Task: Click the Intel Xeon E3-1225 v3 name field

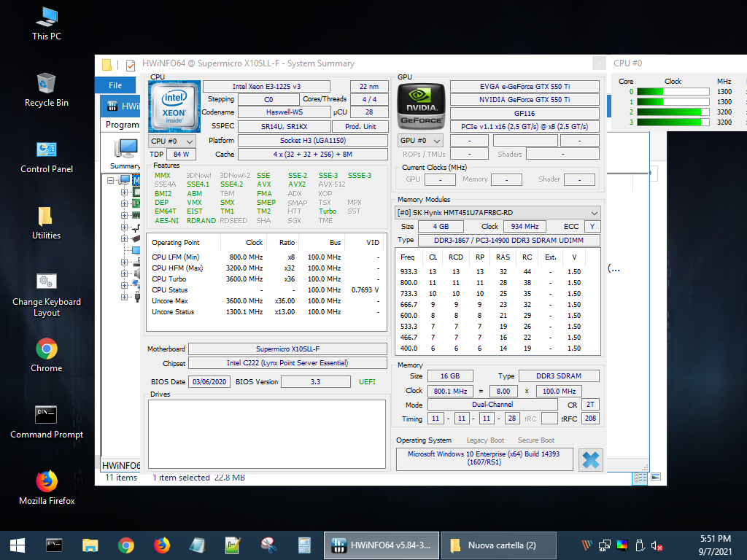Action: pos(266,86)
